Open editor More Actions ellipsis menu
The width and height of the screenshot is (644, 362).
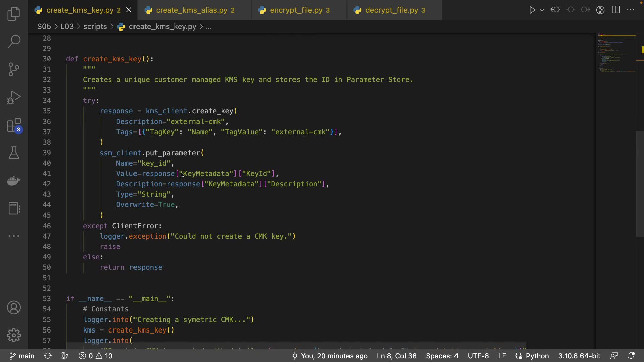click(631, 10)
